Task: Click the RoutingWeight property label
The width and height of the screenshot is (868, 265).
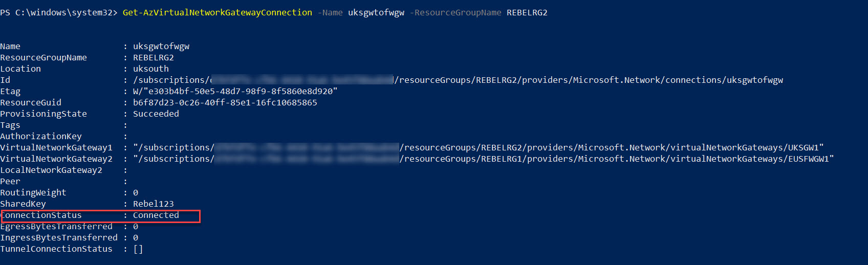Action: 33,193
